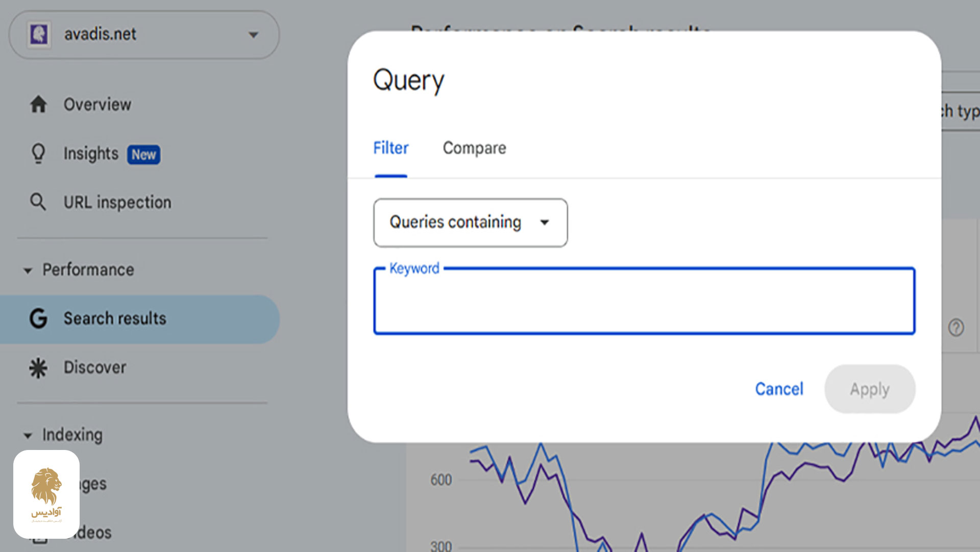Collapse the Performance section
The width and height of the screenshot is (980, 552).
28,270
